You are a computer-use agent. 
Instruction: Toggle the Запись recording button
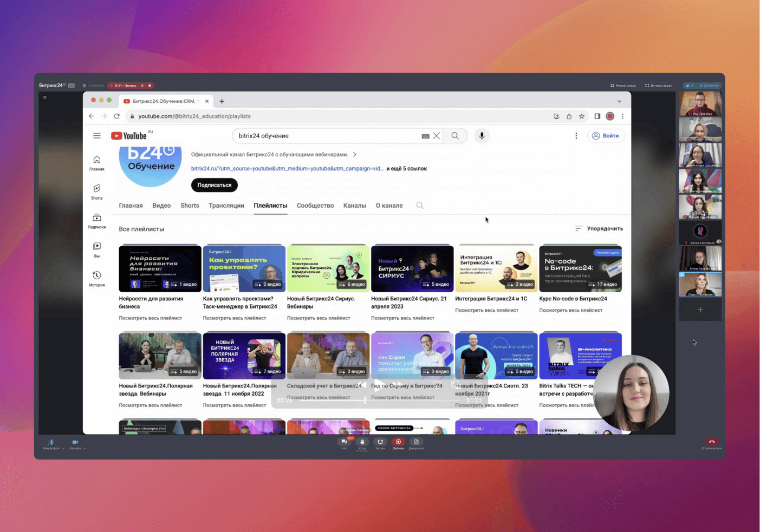398,442
